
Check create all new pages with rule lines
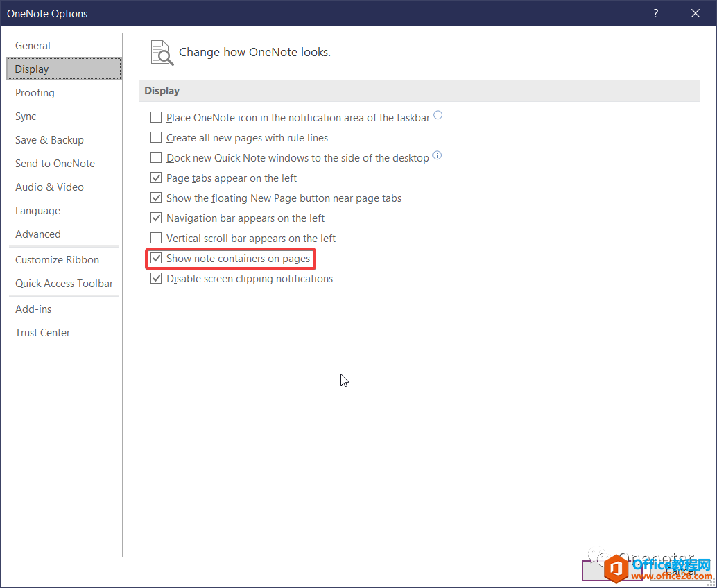[156, 137]
